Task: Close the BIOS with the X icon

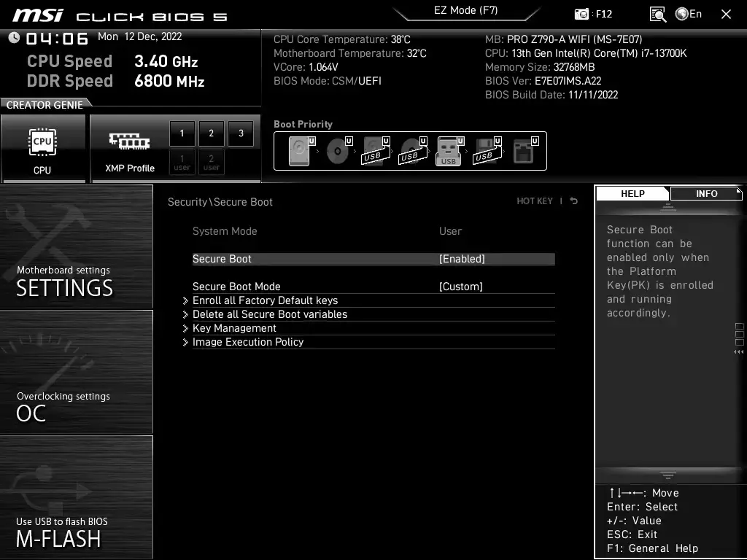Action: click(x=726, y=15)
